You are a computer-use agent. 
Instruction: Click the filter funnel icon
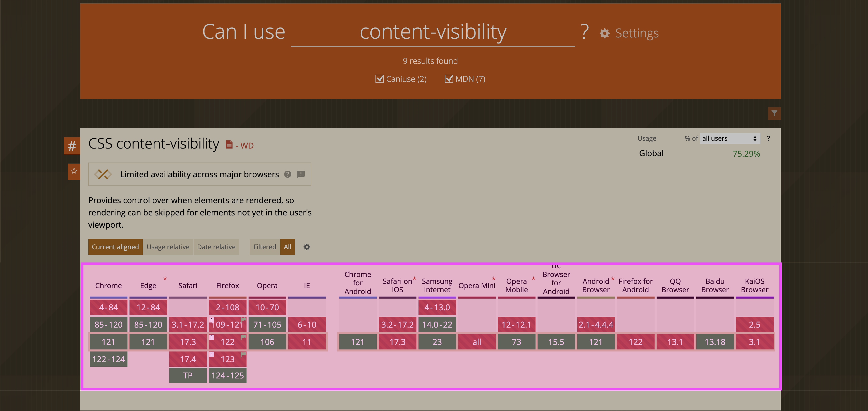tap(774, 113)
